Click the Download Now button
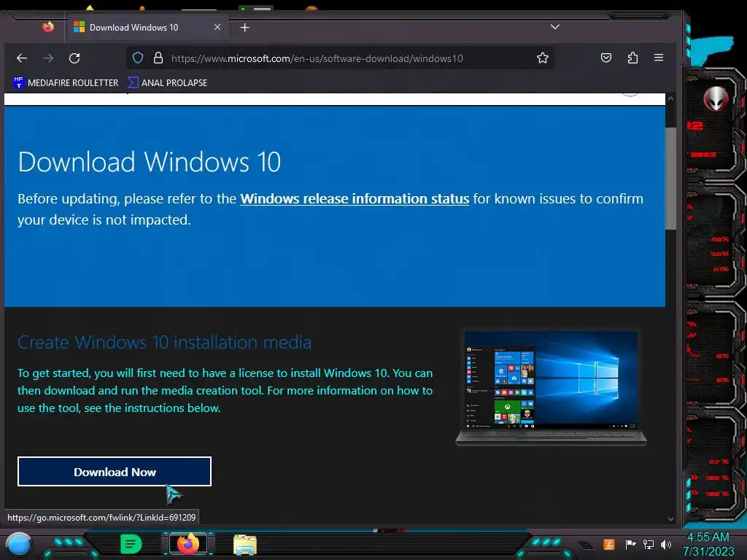747x560 pixels. (x=115, y=472)
